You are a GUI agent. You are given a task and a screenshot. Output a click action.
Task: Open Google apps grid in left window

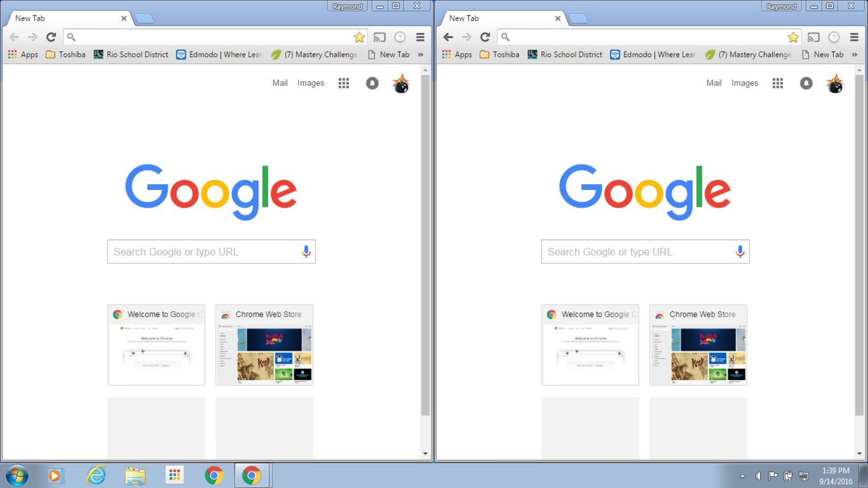coord(344,83)
